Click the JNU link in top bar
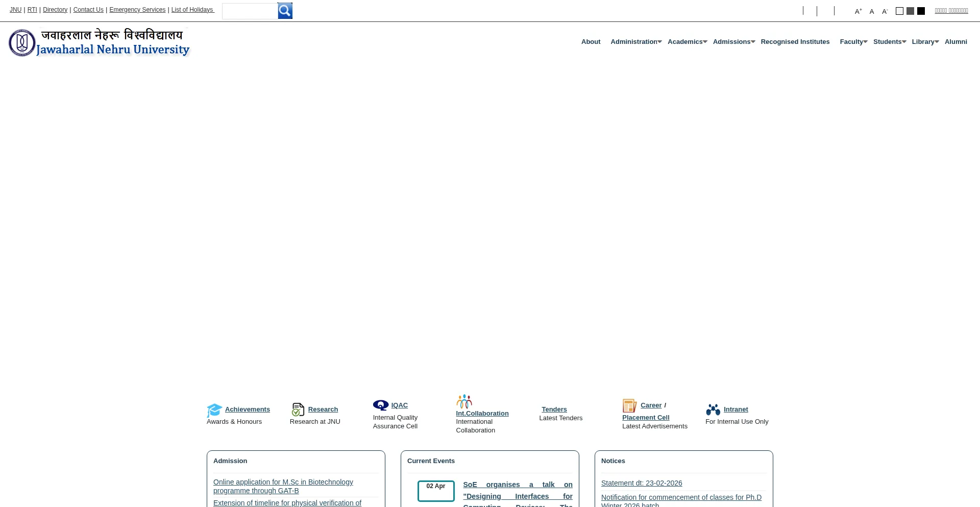 click(15, 10)
